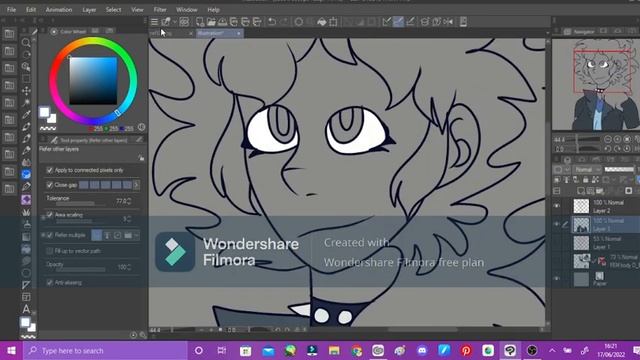
Task: Select the Move layer tool
Action: [x=26, y=91]
